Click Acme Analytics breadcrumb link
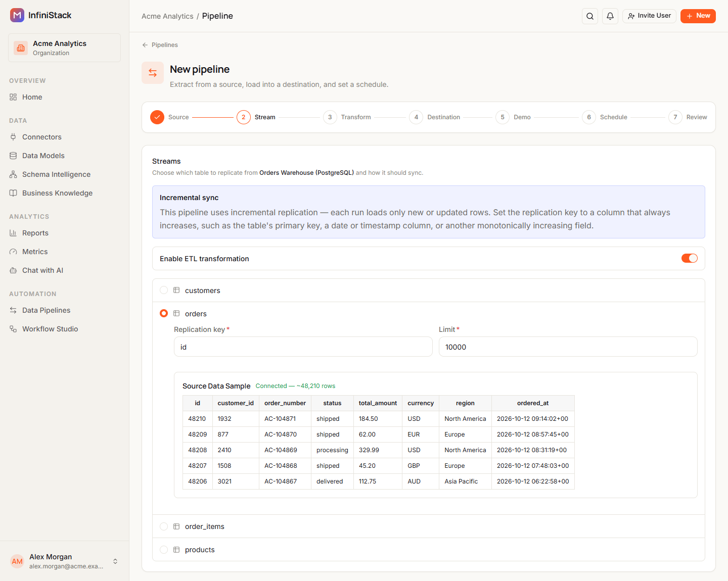Image resolution: width=728 pixels, height=581 pixels. tap(167, 16)
